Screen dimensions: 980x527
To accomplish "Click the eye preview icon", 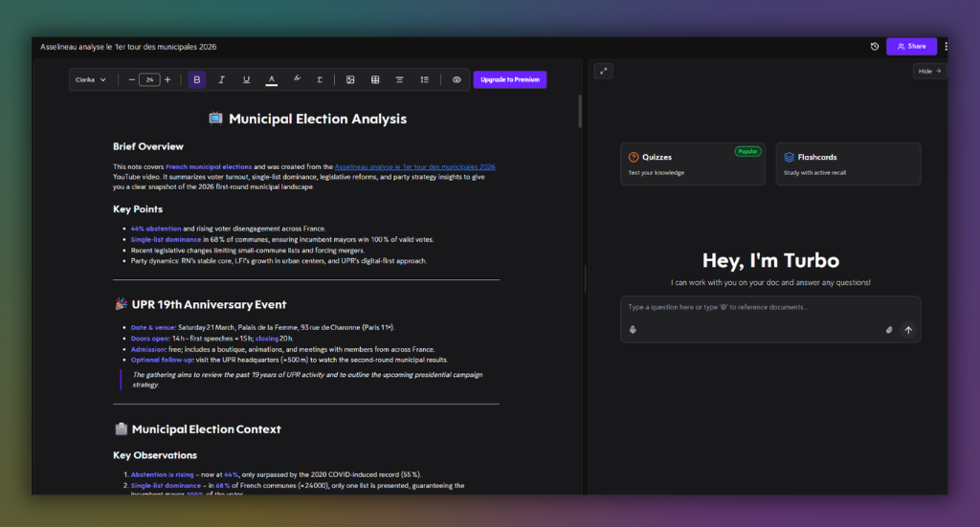I will tap(457, 79).
